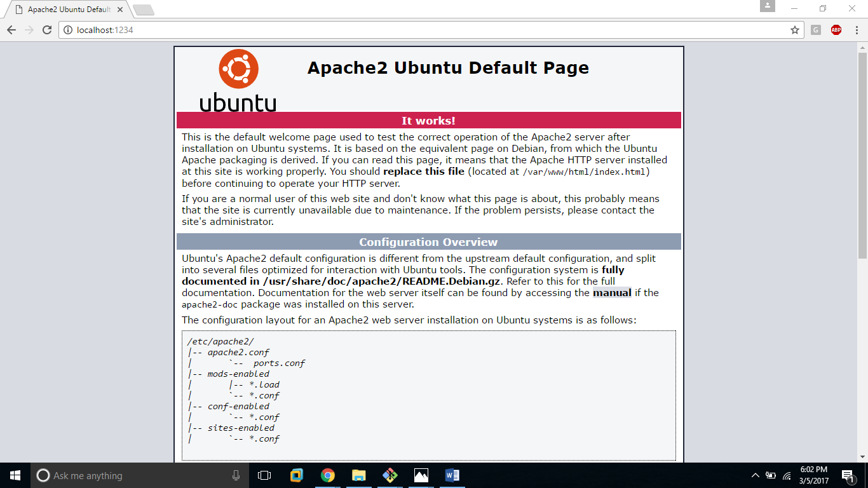868x488 pixels.
Task: Minimize the Chrome window
Action: tap(794, 8)
